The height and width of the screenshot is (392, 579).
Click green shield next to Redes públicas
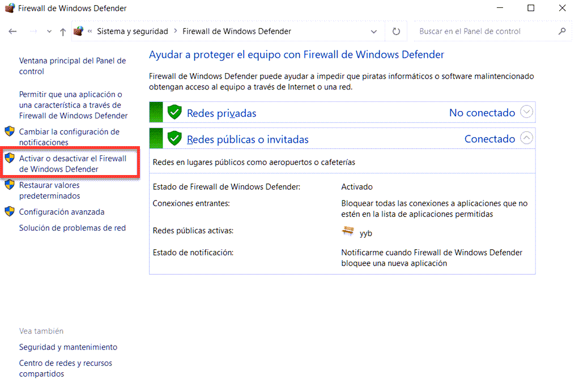[x=174, y=138]
